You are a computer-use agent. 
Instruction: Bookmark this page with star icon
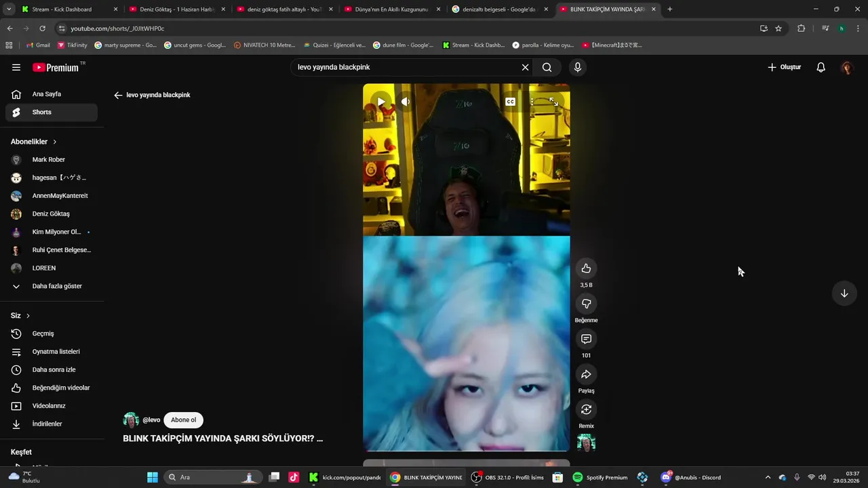(778, 28)
